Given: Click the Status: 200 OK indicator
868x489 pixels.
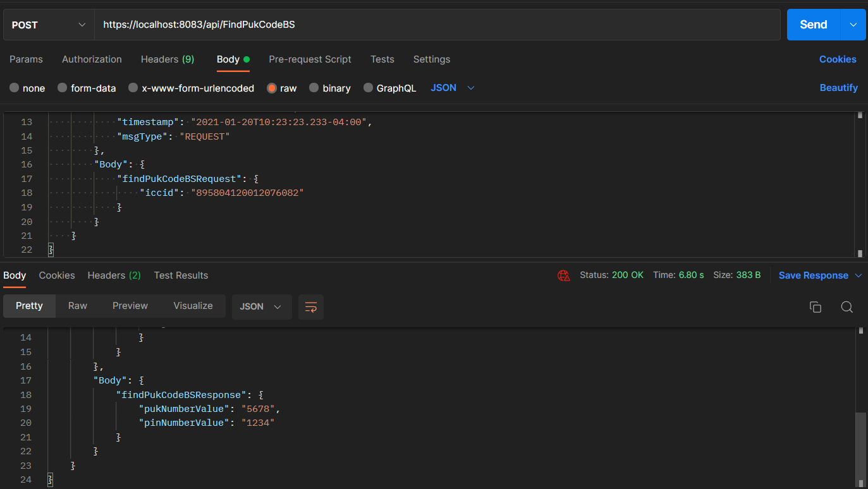Looking at the screenshot, I should 611,275.
